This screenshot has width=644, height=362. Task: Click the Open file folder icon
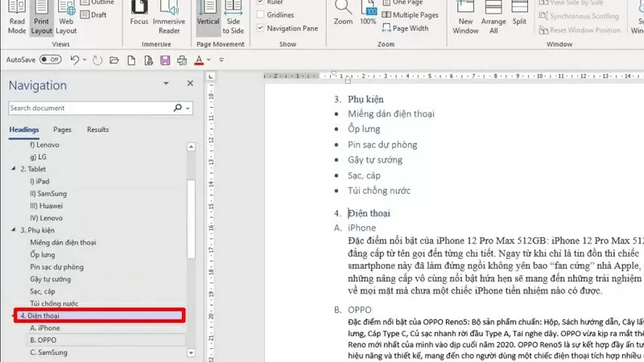click(x=114, y=60)
